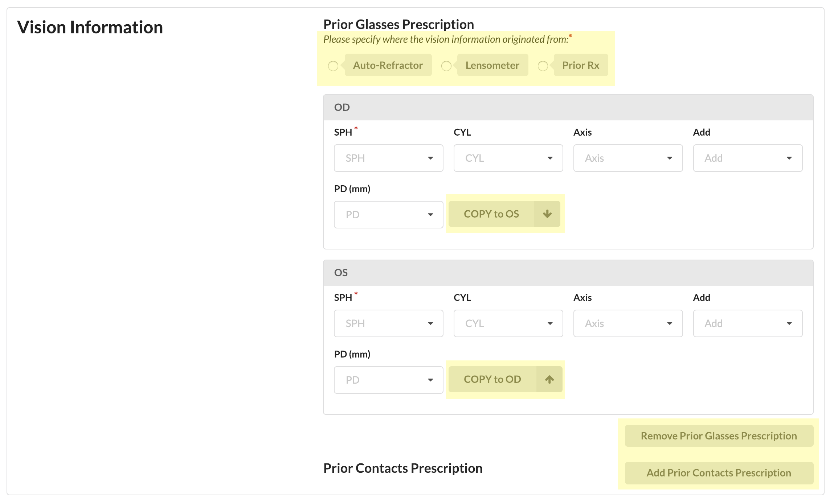Open the OS SPH dropdown
The height and width of the screenshot is (504, 834).
click(388, 323)
